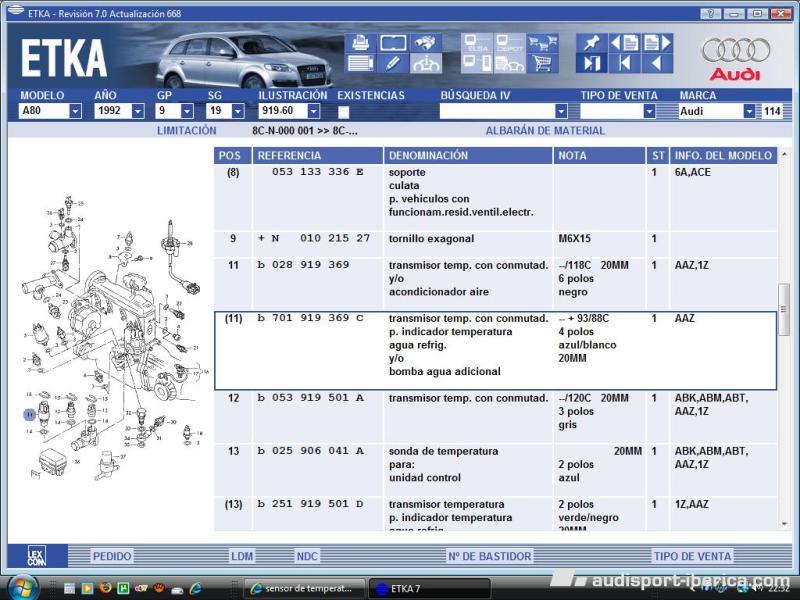Click the exit door icon
The width and height of the screenshot is (800, 600).
pos(592,64)
